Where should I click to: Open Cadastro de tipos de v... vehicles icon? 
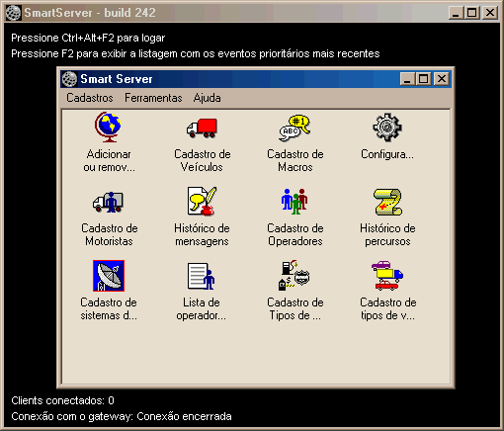(x=387, y=276)
